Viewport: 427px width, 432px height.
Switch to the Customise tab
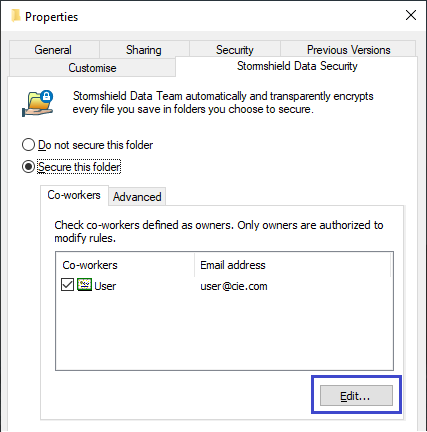tap(92, 68)
